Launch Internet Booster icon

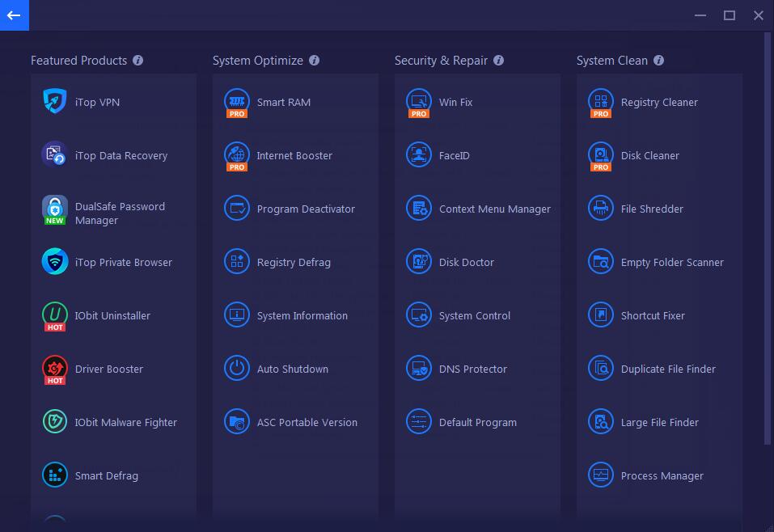point(237,156)
